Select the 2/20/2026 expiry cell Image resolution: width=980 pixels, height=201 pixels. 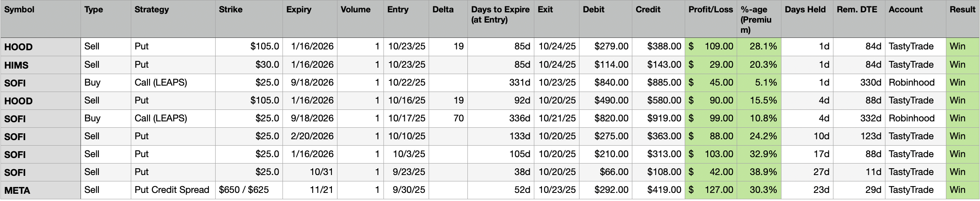[312, 136]
